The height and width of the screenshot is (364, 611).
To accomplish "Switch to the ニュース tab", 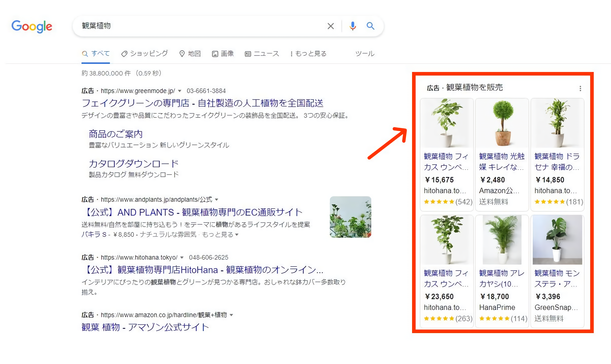I will [262, 53].
